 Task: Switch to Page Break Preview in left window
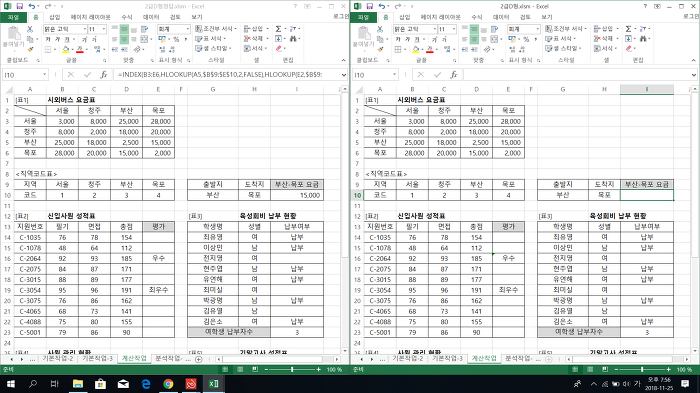coord(255,369)
